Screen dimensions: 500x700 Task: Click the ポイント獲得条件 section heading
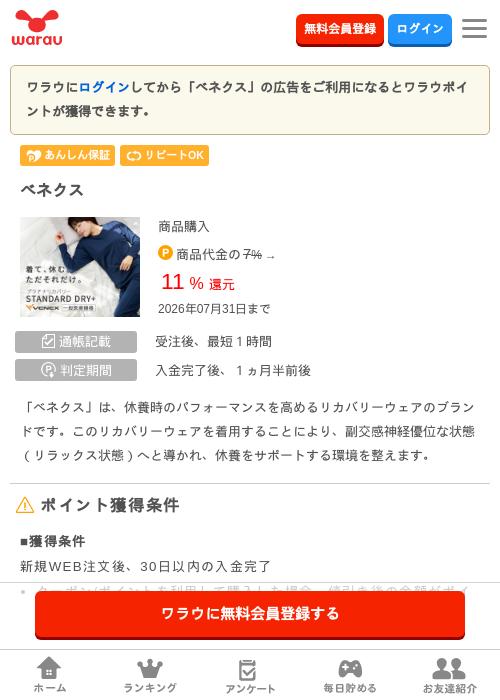110,505
